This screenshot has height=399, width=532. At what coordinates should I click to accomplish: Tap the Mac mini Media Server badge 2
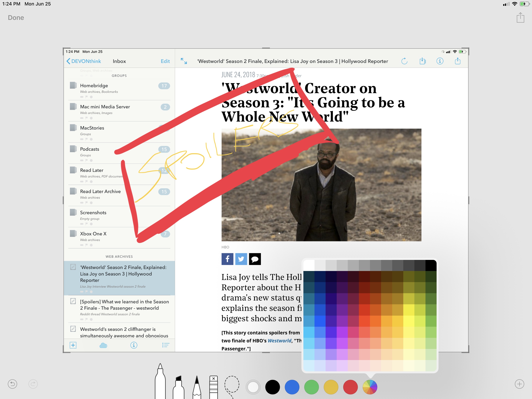[x=165, y=107]
